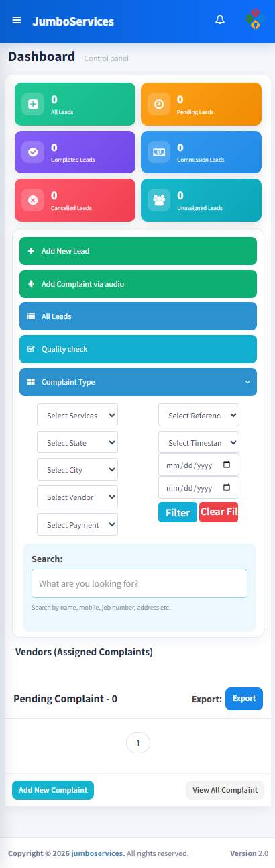Open the Add New Lead menu item

(138, 251)
